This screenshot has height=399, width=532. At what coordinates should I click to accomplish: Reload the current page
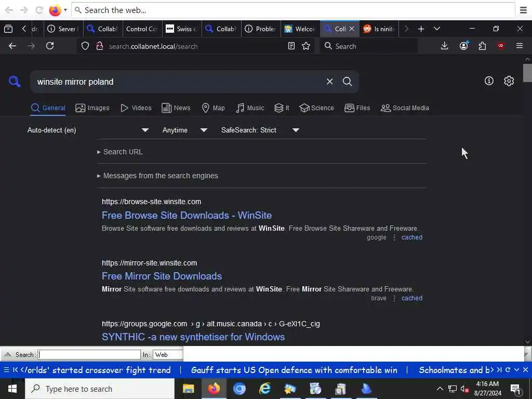click(x=50, y=46)
